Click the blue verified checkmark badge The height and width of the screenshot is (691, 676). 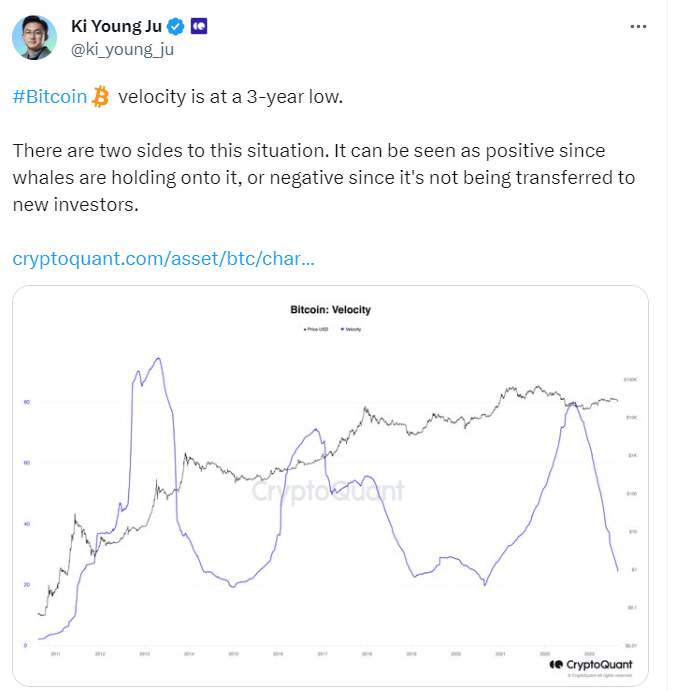[174, 26]
